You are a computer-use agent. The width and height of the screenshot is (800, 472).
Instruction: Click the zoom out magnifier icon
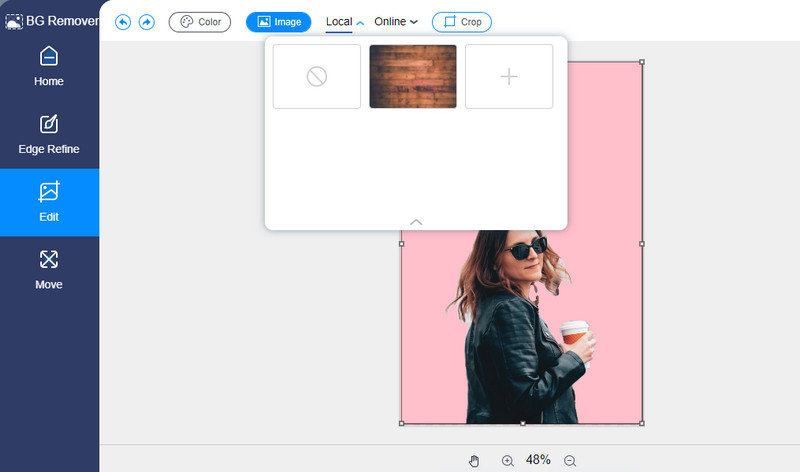click(570, 460)
